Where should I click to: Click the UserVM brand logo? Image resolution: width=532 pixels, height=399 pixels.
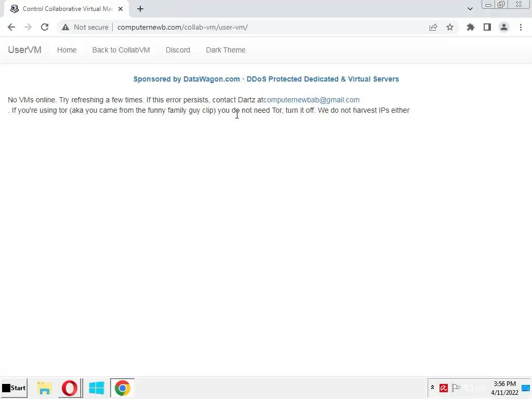[24, 50]
